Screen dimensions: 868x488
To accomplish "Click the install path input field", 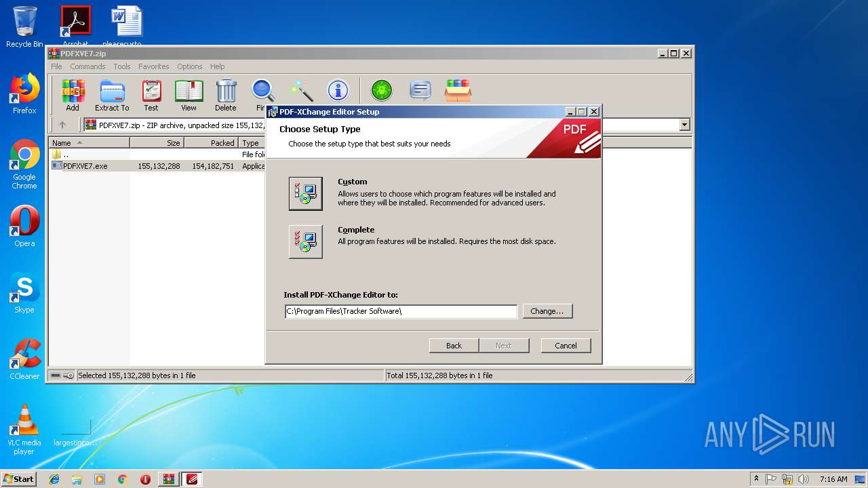I will (401, 311).
